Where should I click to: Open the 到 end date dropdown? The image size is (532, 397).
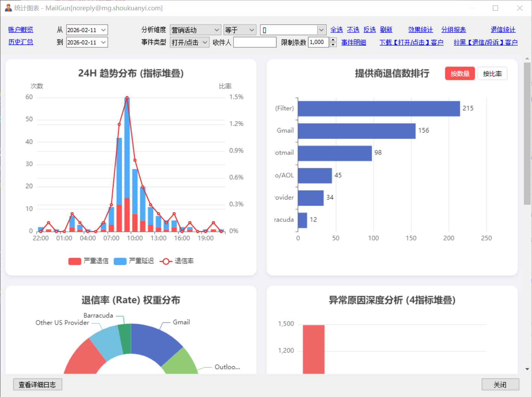pyautogui.click(x=103, y=43)
